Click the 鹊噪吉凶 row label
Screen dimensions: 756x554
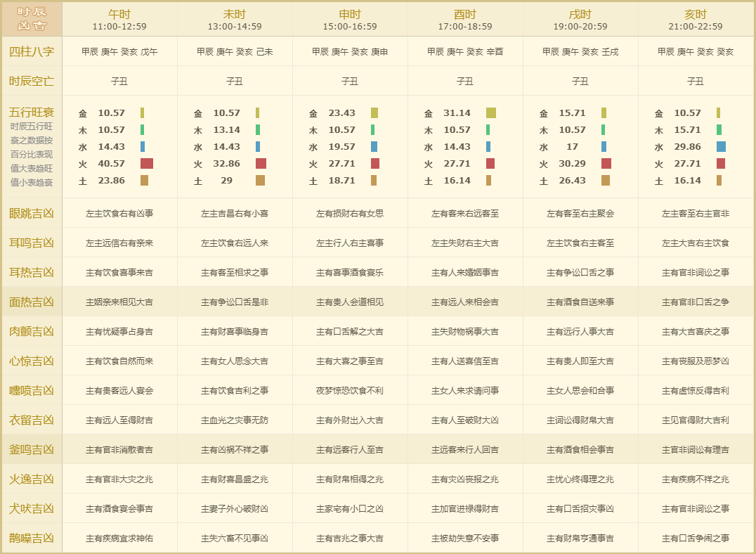32,538
